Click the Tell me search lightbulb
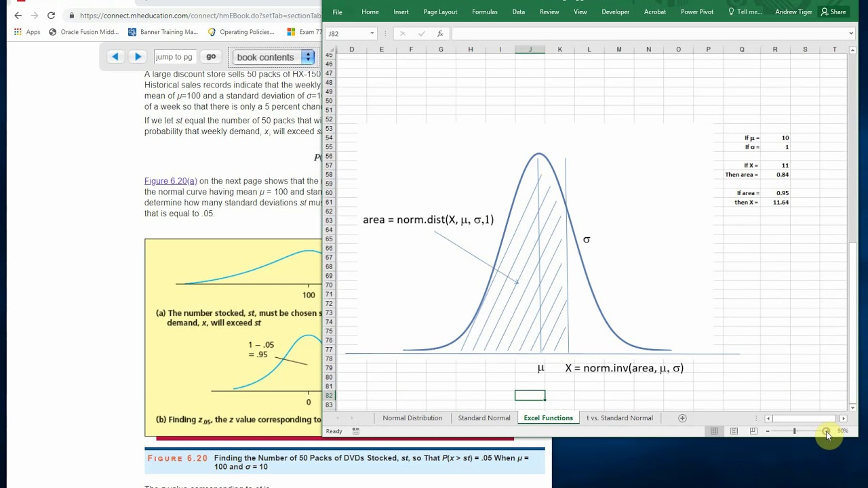 pos(731,12)
